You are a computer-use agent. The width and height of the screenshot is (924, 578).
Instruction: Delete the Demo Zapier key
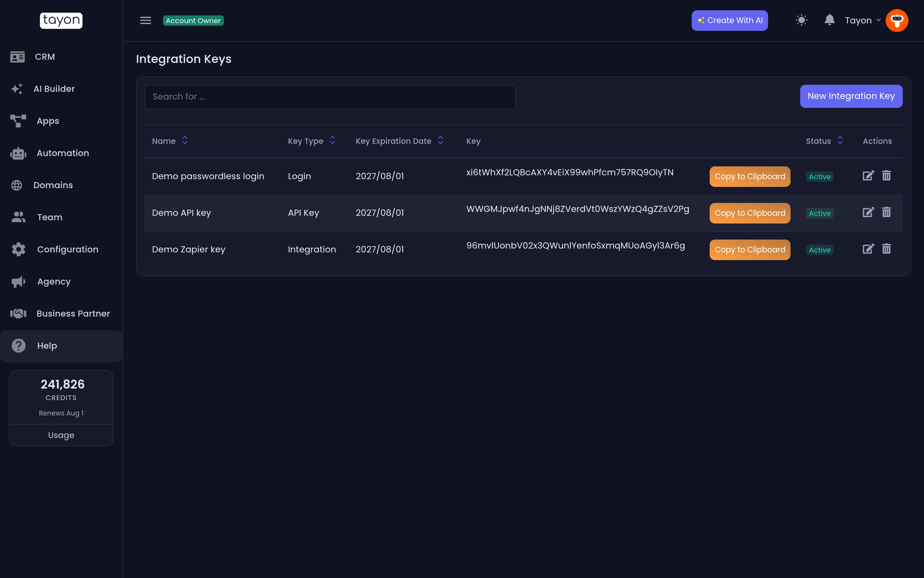coord(886,249)
